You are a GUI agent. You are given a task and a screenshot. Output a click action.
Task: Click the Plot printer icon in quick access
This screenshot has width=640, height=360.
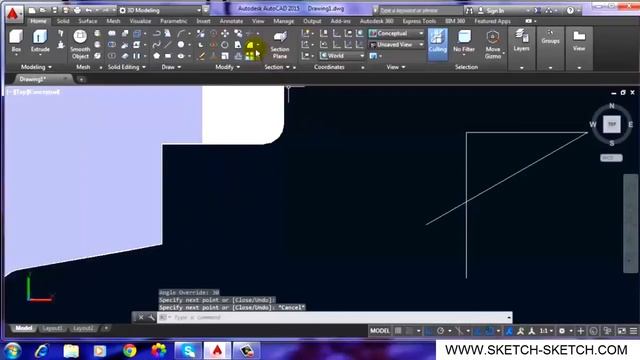coord(77,10)
